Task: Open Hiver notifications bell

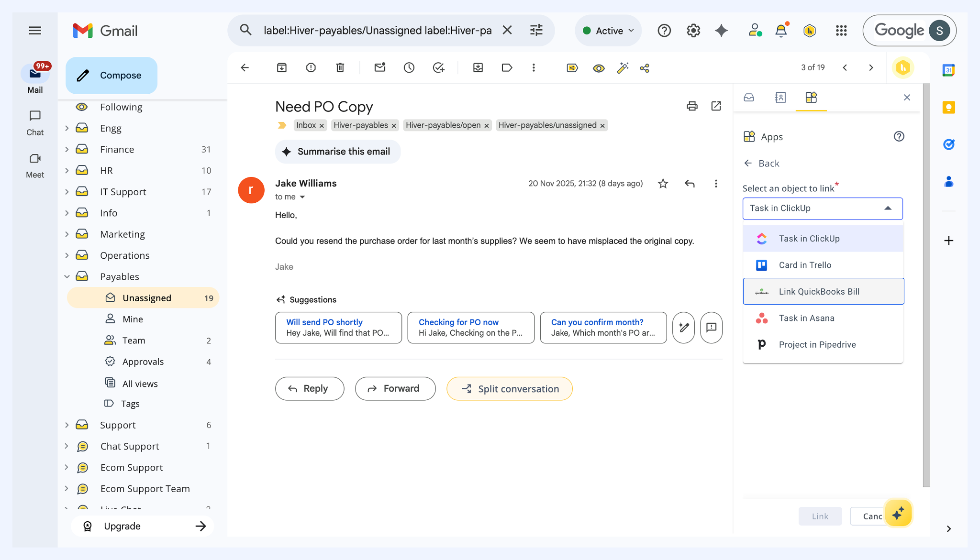Action: [781, 31]
